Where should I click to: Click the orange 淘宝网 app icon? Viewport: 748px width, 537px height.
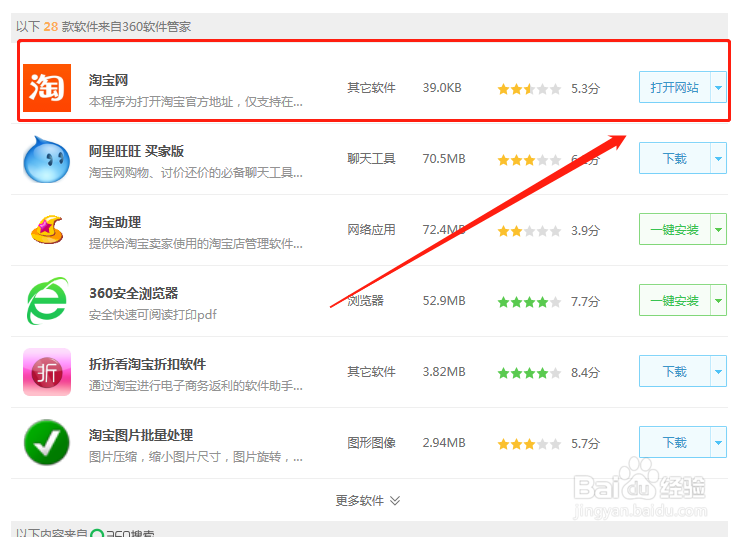pos(47,88)
